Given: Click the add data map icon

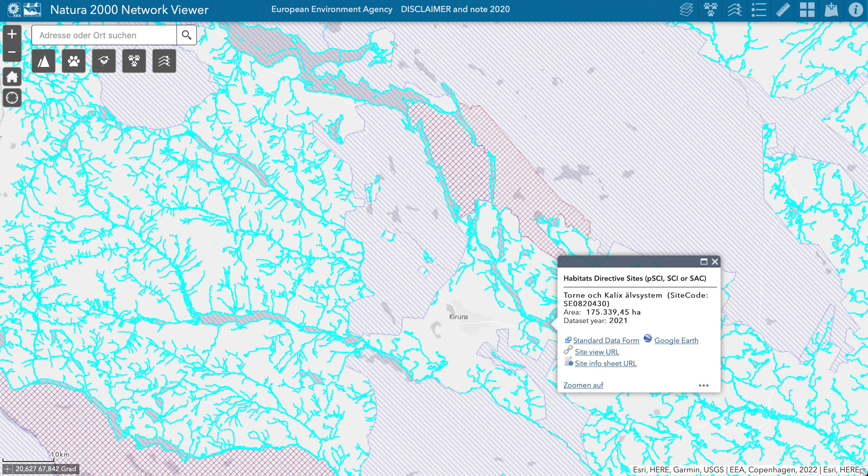Looking at the screenshot, I should [831, 9].
